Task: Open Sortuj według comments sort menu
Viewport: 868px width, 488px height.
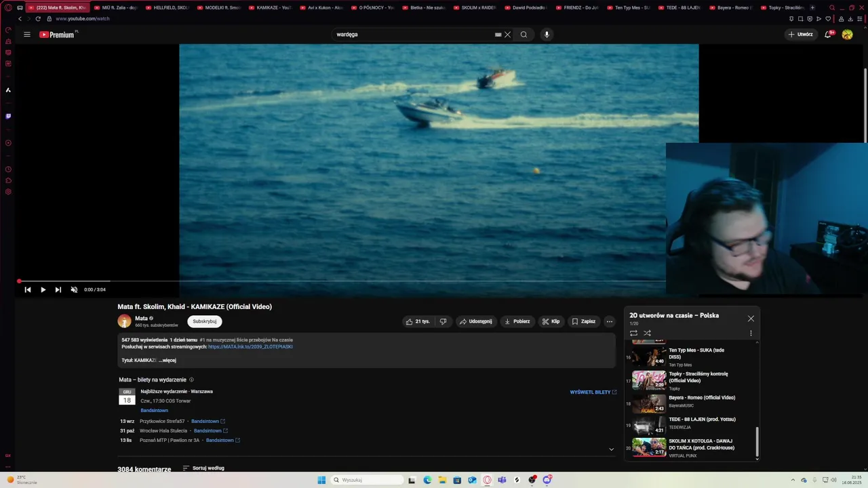Action: coord(203,468)
